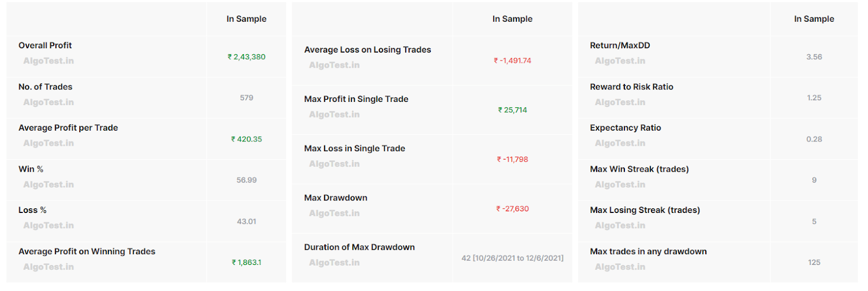Select the Win % value 56.99
This screenshot has width=868, height=291.
coord(246,180)
